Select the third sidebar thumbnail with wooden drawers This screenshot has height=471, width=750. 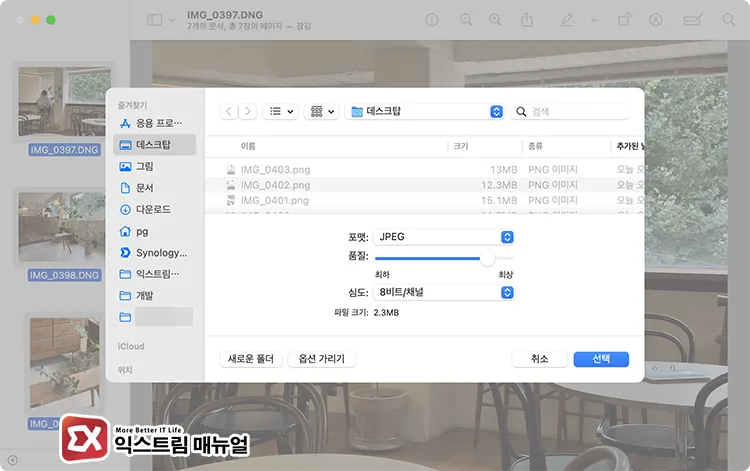click(65, 362)
